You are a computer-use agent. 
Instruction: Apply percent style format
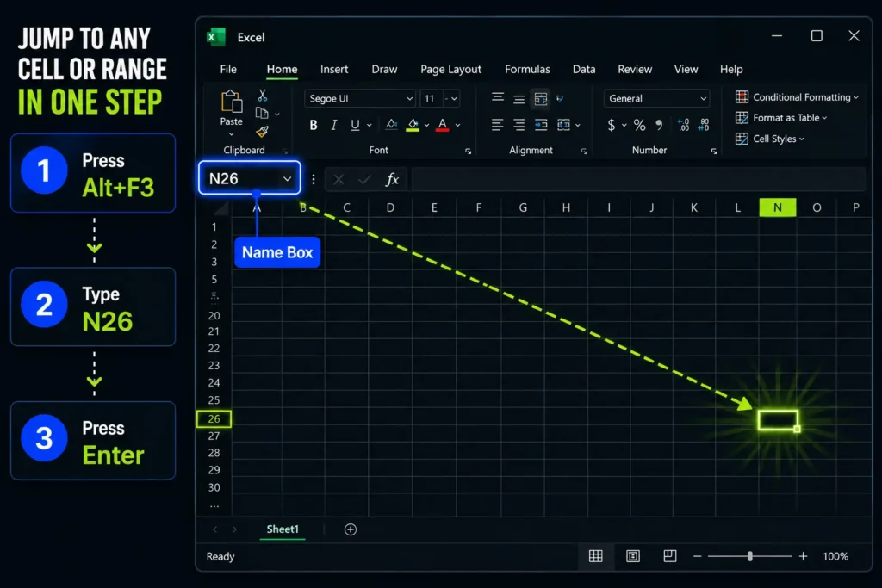click(x=640, y=125)
